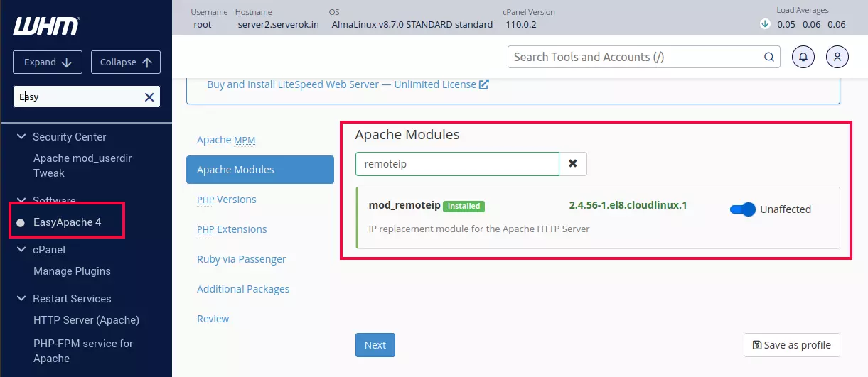Toggle the mod_remoteip switch

743,209
